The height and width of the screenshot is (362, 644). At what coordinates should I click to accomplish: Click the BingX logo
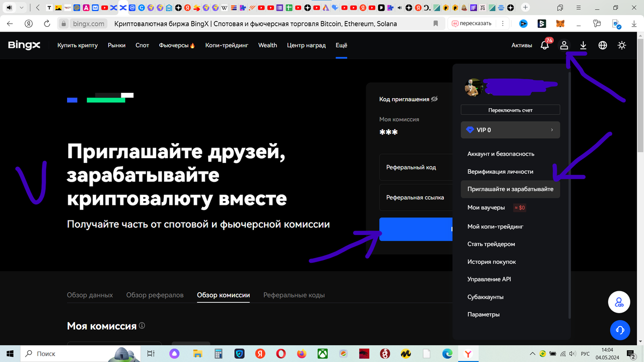(24, 45)
